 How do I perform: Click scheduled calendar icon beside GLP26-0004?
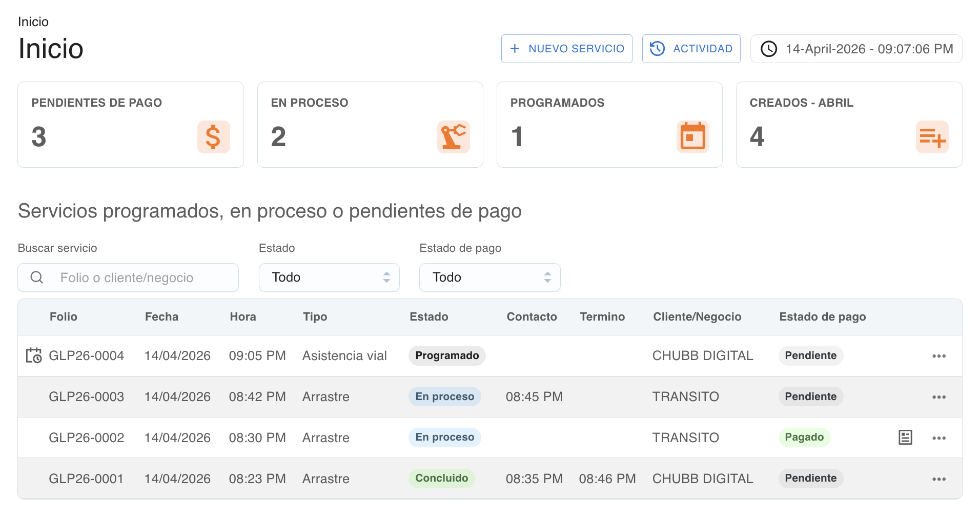(x=34, y=355)
